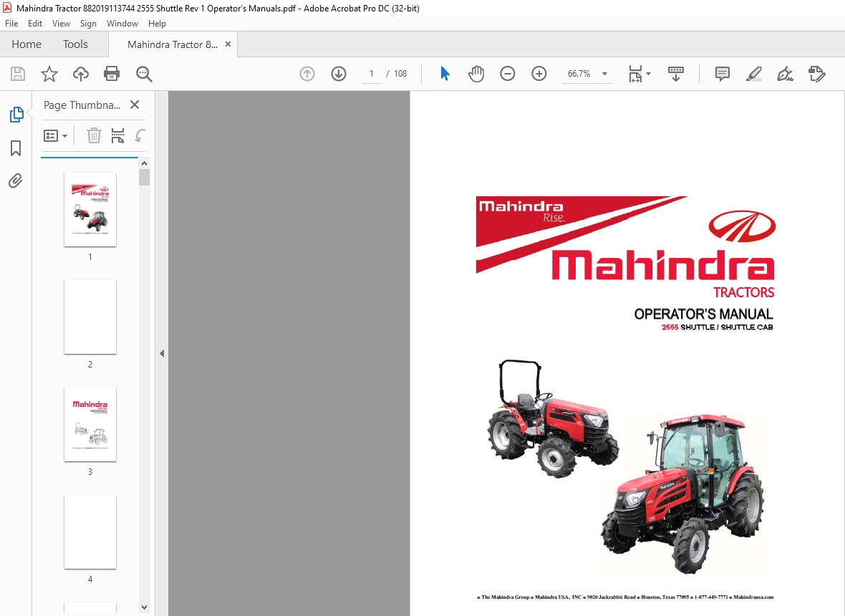Open the View menu
The image size is (845, 616).
point(61,24)
